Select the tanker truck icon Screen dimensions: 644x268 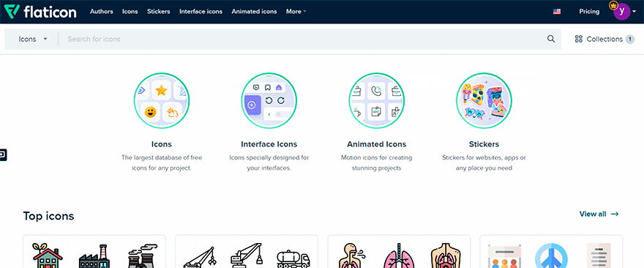point(293,259)
